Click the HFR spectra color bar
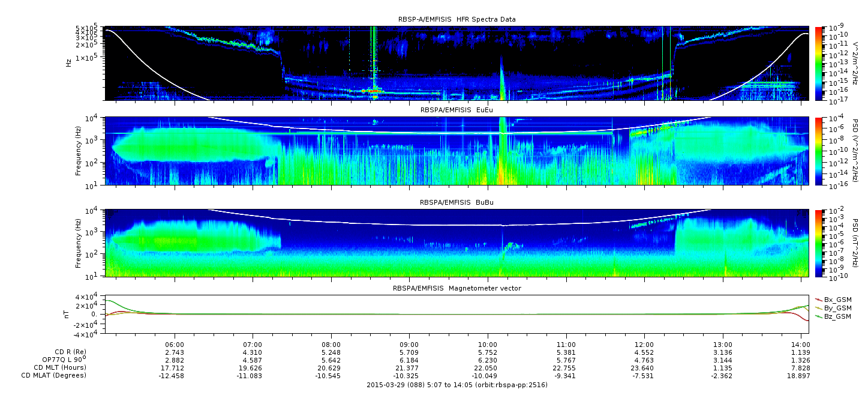This screenshot has width=868, height=395. (x=819, y=62)
